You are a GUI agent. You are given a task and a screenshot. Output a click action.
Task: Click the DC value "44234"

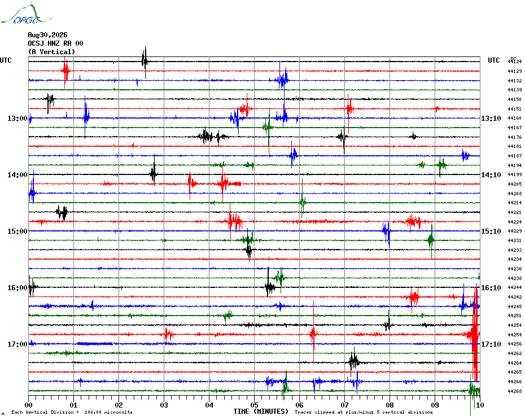pyautogui.click(x=515, y=259)
